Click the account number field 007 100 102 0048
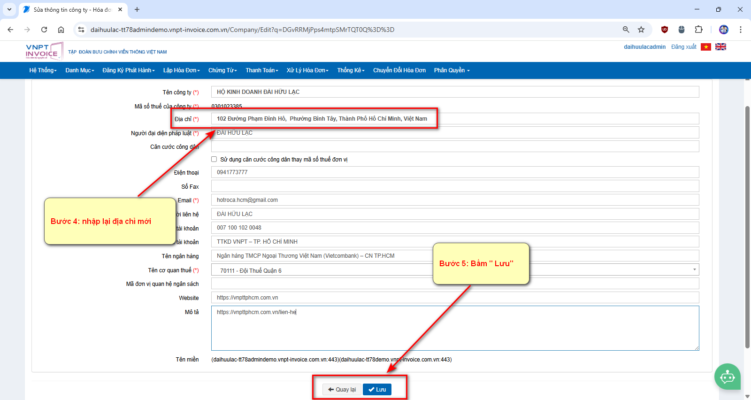The image size is (751, 400). [455, 228]
